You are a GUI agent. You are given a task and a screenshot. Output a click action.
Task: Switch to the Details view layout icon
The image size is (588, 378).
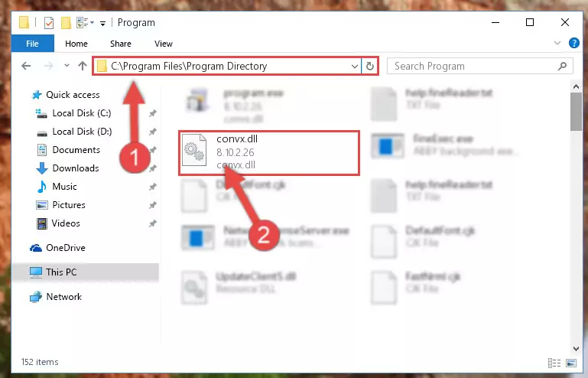tap(554, 363)
